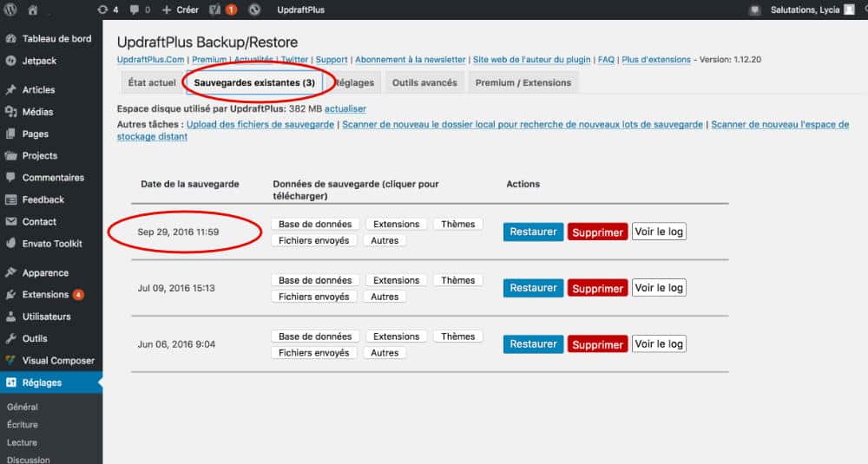Screen dimensions: 868x464
Task: Delete the Jun 06, 2016 backup
Action: [598, 344]
